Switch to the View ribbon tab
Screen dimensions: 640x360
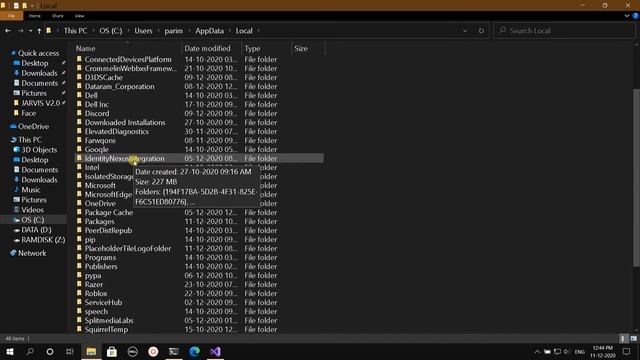[x=79, y=16]
